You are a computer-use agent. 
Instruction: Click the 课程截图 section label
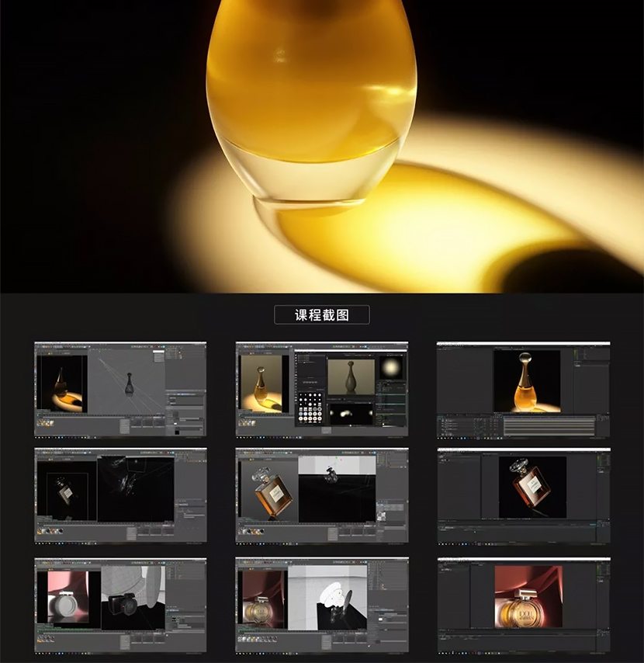pyautogui.click(x=322, y=314)
